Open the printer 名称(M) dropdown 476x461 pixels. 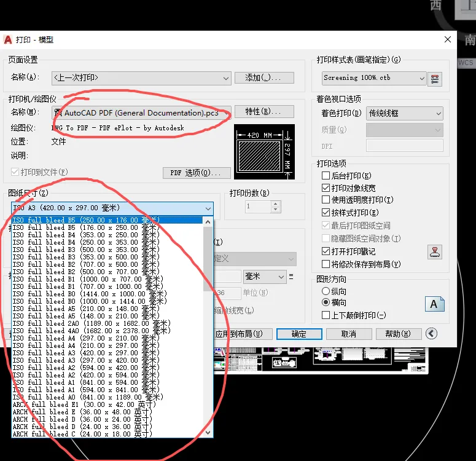[x=141, y=112]
